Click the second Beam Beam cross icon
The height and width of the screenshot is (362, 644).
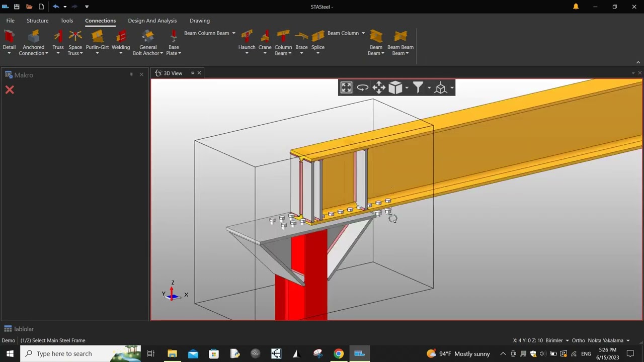pyautogui.click(x=400, y=36)
